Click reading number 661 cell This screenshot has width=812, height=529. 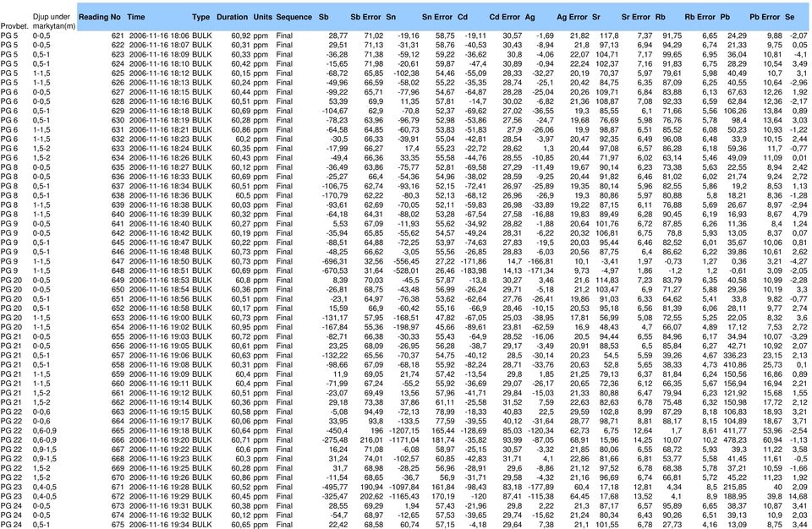[x=118, y=393]
